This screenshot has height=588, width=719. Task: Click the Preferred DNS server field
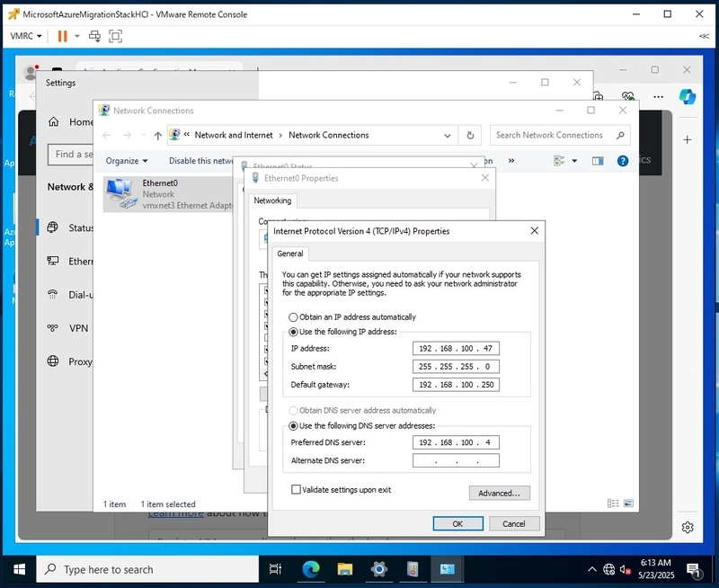pyautogui.click(x=456, y=442)
